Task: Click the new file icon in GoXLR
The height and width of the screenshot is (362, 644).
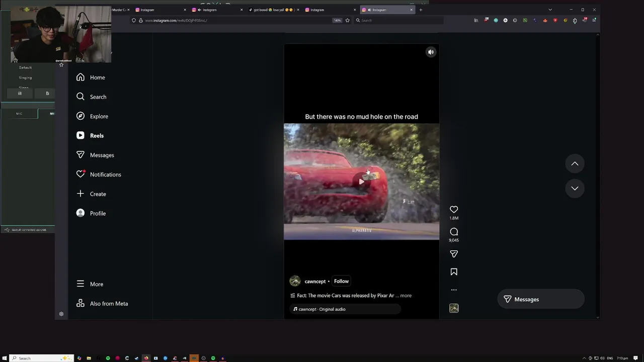Action: [47, 94]
